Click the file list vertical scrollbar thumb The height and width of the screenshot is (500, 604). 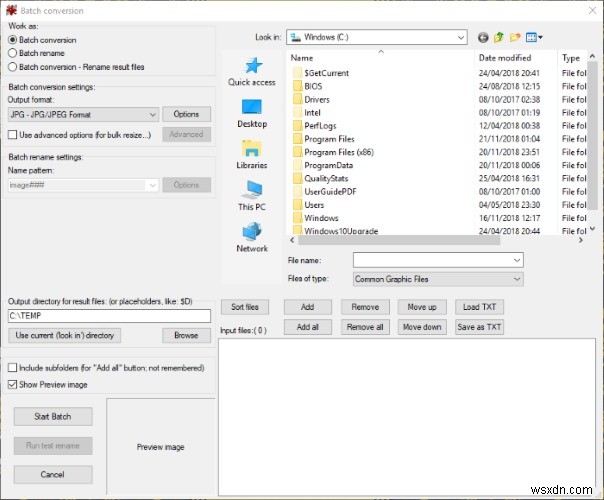[x=592, y=136]
